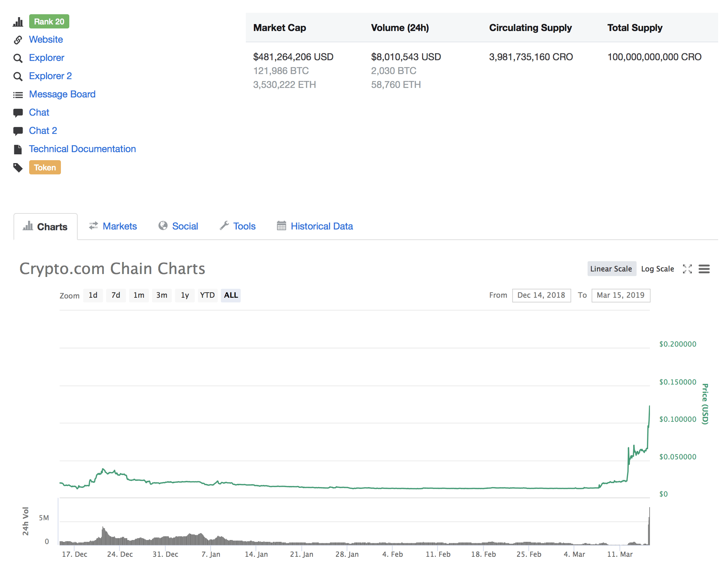Click the $8,010,543 USD volume value
The image size is (728, 567).
coord(406,57)
